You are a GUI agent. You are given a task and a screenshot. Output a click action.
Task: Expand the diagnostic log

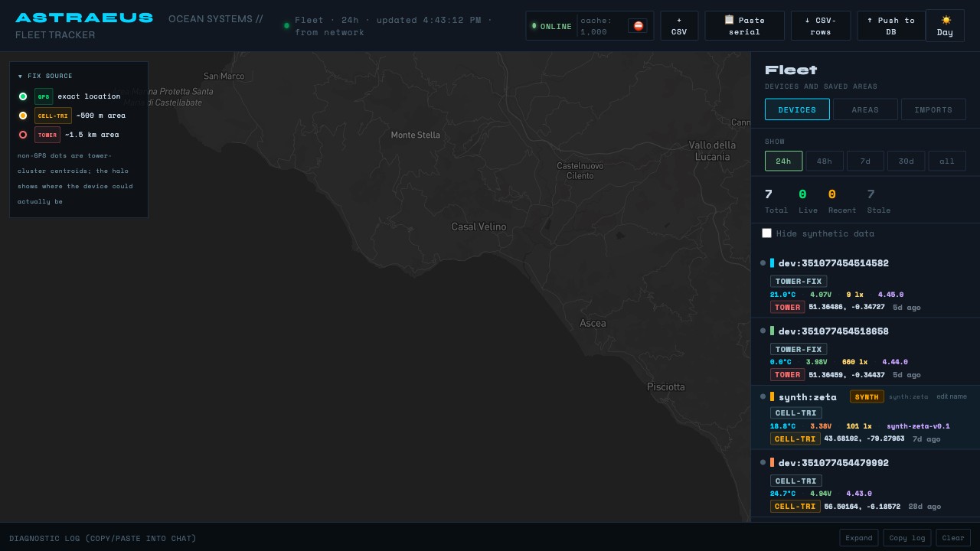tap(858, 537)
